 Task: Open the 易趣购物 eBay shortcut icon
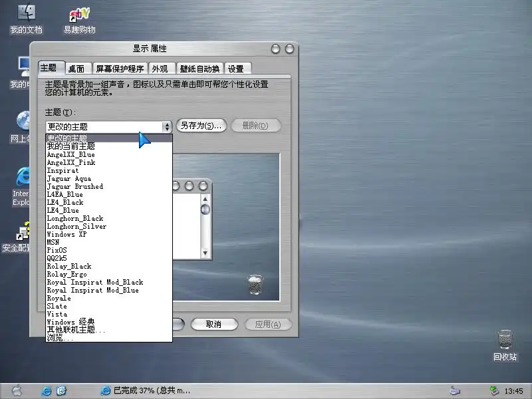79,21
